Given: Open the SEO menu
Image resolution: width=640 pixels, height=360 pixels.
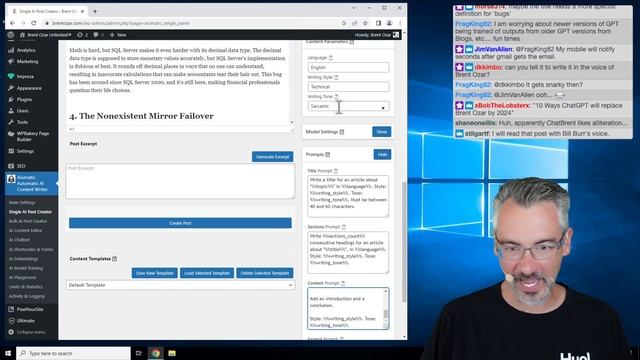Looking at the screenshot, I should (x=21, y=166).
